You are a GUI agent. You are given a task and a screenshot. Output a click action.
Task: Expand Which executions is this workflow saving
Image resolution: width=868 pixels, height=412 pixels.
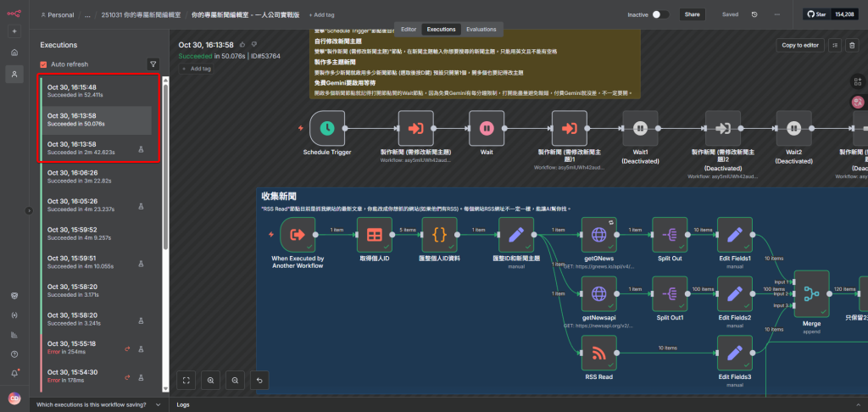click(98, 405)
